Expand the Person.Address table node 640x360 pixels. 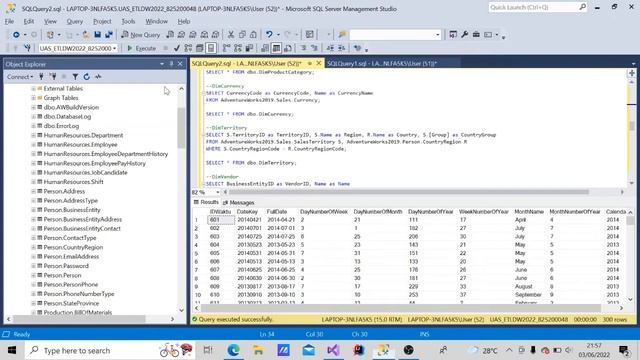(x=33, y=191)
